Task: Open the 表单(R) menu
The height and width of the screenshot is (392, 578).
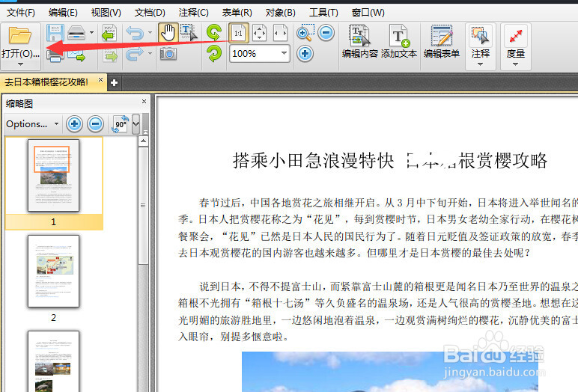Action: [x=237, y=13]
